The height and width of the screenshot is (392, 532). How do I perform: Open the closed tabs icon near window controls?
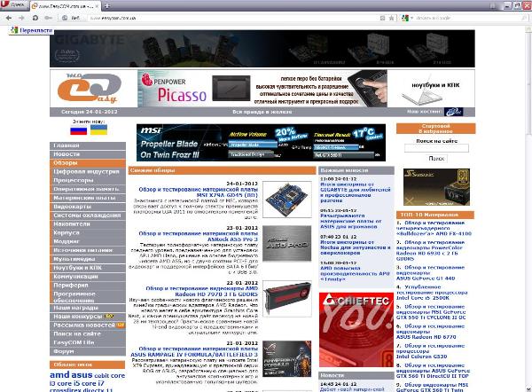tap(493, 6)
